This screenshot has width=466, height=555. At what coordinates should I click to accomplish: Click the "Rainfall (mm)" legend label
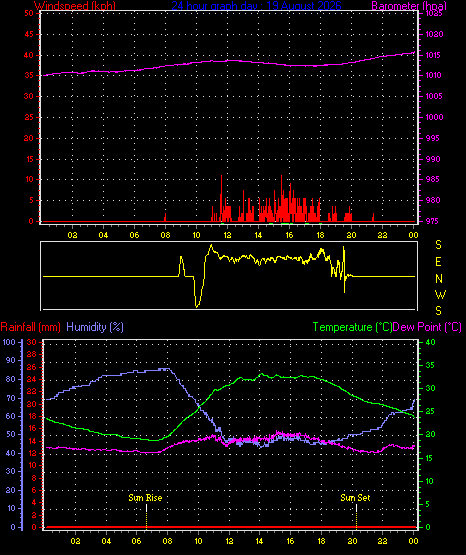tap(30, 327)
